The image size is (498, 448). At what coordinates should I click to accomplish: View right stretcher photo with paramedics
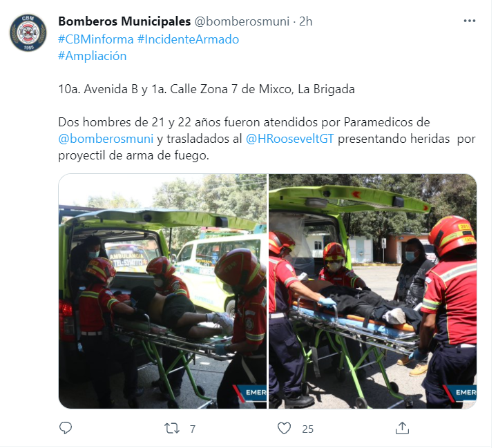pyautogui.click(x=372, y=291)
